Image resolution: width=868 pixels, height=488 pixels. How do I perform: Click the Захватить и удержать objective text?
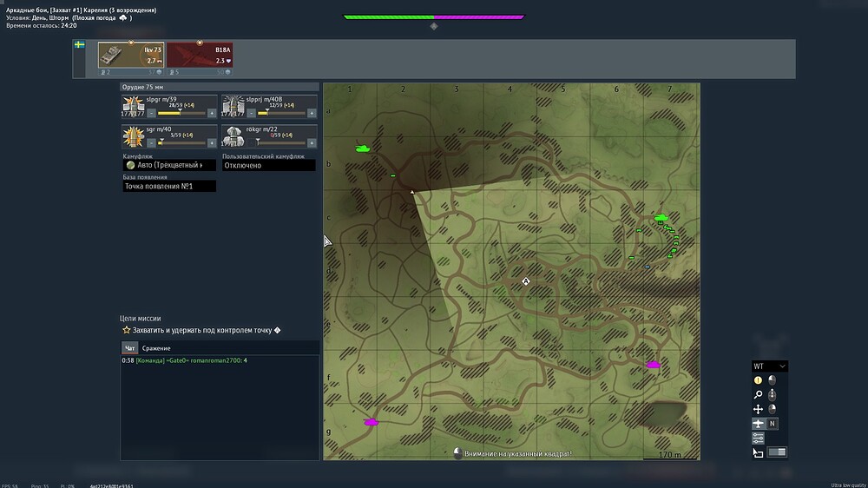202,330
